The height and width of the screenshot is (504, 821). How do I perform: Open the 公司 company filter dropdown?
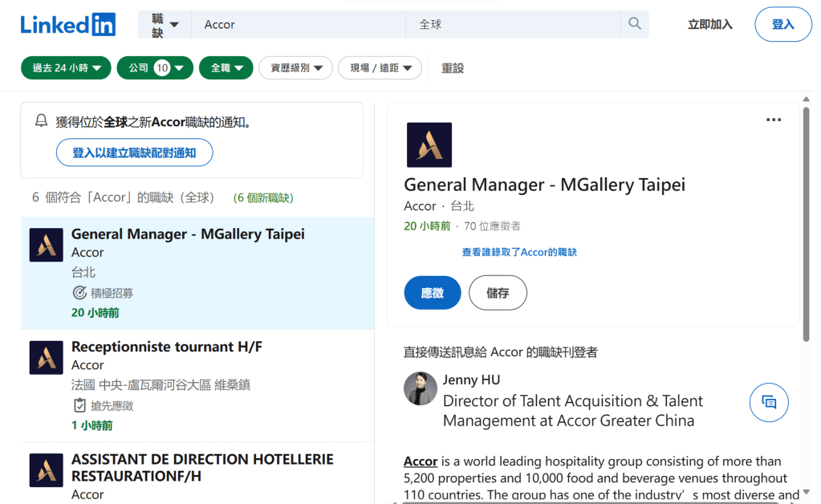(x=155, y=68)
